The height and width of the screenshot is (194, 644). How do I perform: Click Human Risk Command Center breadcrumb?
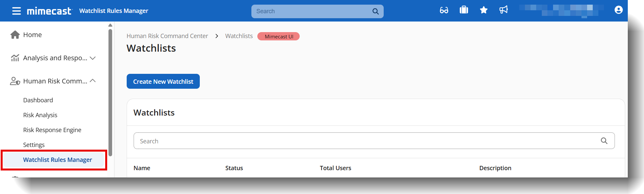[167, 36]
